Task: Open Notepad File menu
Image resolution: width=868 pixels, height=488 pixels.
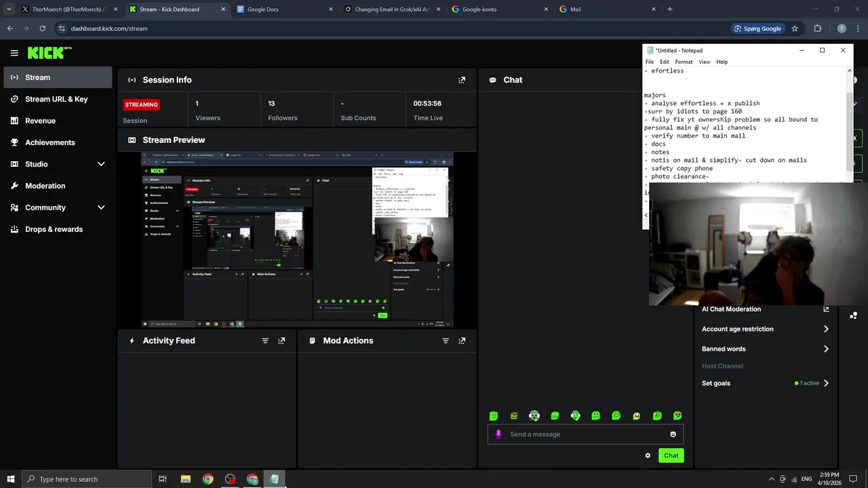Action: click(650, 62)
